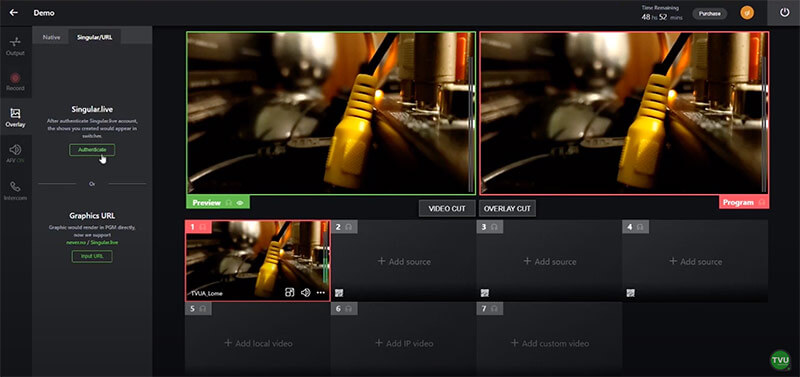Click the Input URL button
Screen dimensions: 800x377
tap(92, 256)
